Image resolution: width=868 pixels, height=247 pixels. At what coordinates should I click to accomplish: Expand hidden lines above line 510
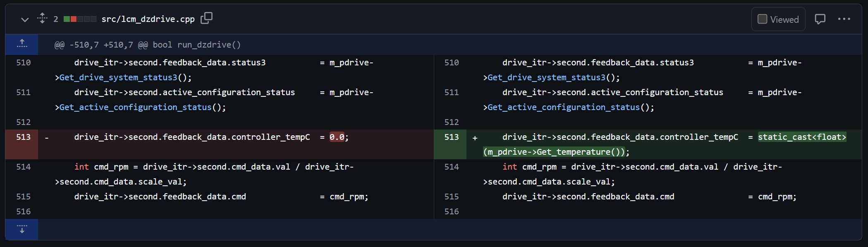22,44
